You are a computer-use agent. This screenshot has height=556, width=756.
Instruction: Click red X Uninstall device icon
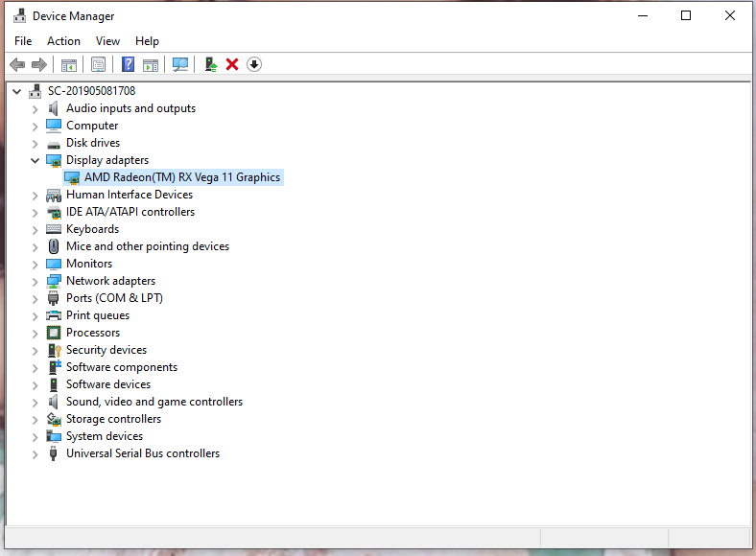pos(232,64)
